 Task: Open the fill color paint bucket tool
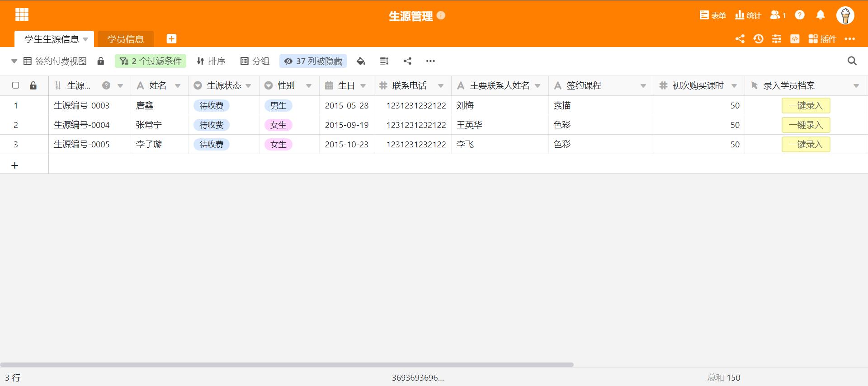click(361, 61)
